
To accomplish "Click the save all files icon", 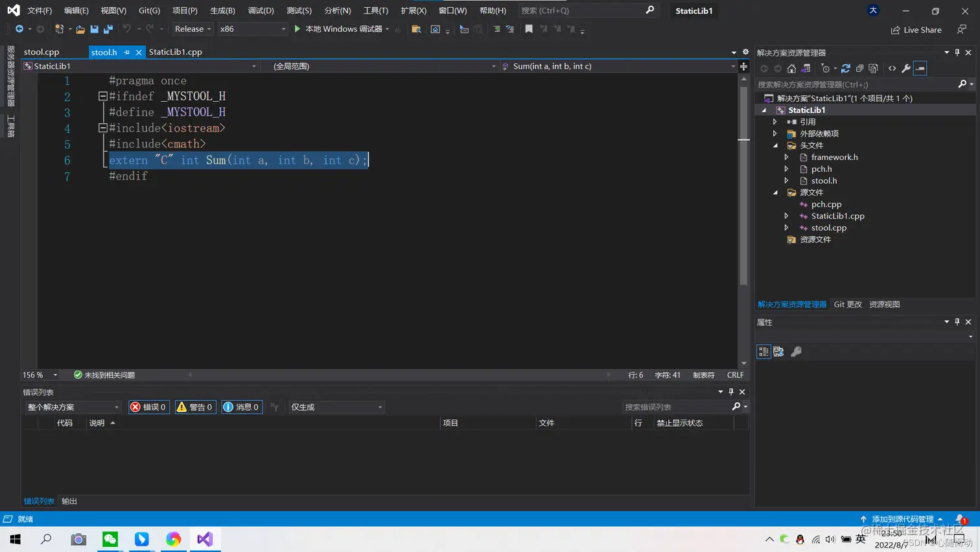I will tap(108, 29).
